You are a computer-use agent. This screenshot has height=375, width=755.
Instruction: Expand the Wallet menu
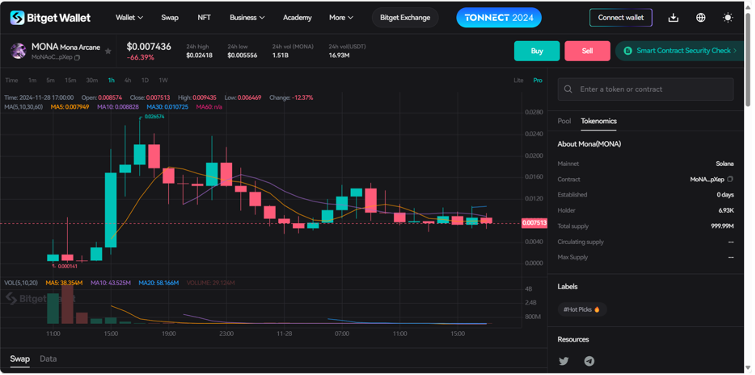click(x=129, y=18)
